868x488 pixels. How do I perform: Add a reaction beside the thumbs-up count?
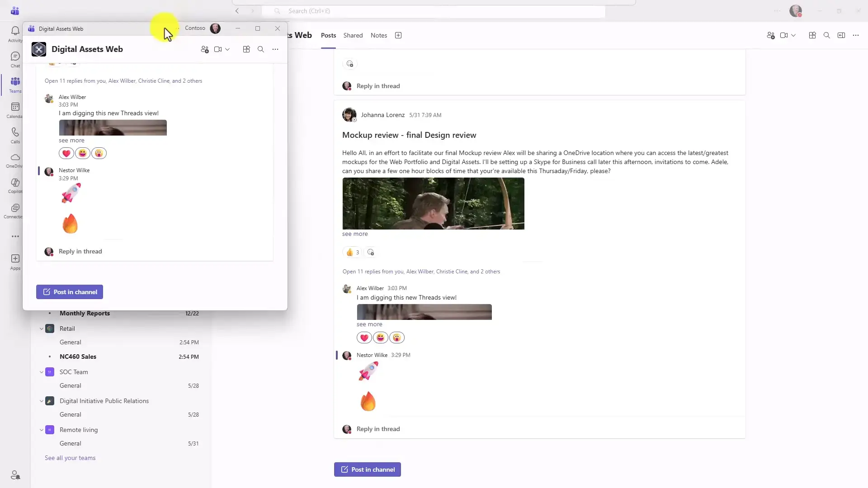click(x=371, y=252)
